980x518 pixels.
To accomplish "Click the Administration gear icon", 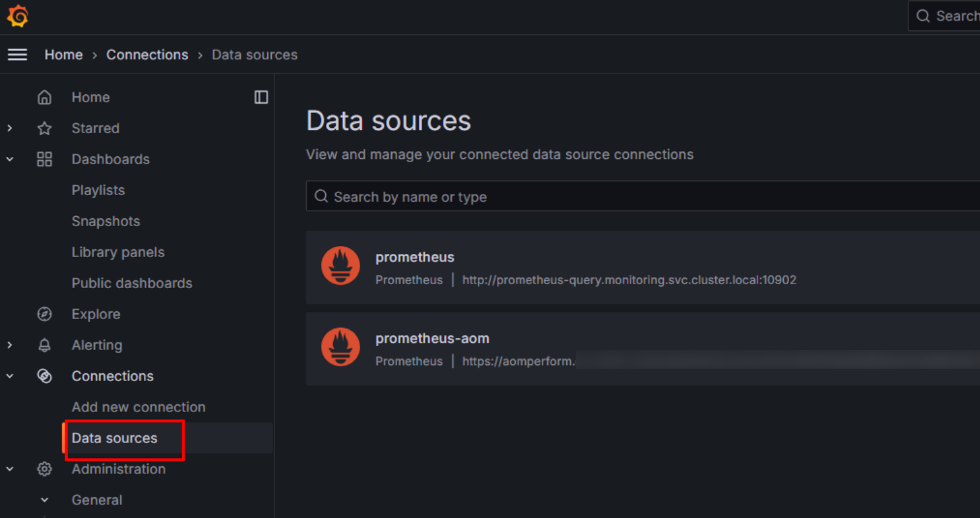I will click(45, 470).
